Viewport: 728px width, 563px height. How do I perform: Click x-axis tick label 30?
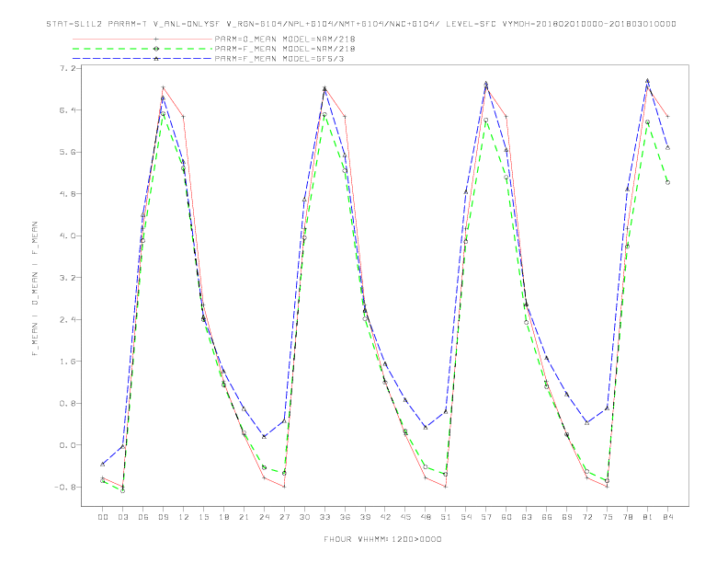click(x=304, y=517)
